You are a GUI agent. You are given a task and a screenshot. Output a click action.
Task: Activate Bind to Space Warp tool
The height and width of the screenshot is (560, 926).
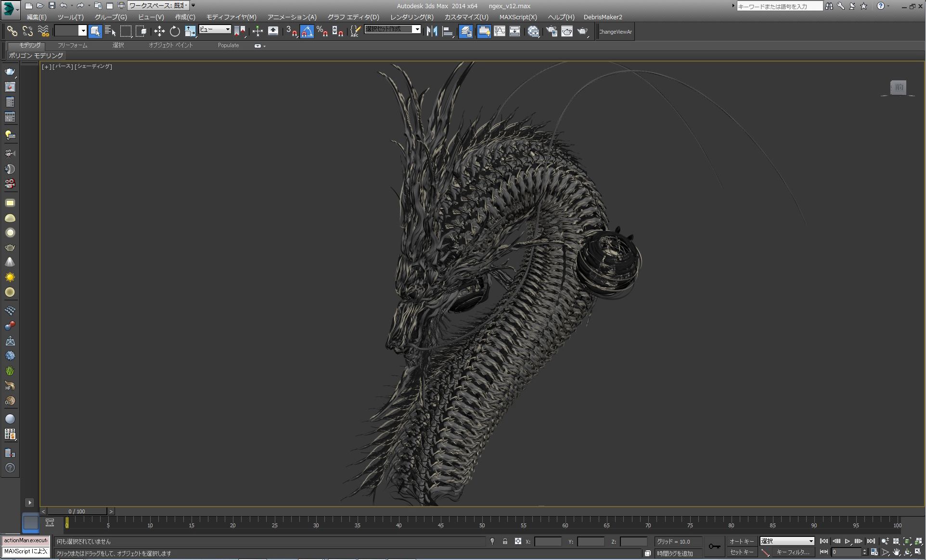pos(43,31)
